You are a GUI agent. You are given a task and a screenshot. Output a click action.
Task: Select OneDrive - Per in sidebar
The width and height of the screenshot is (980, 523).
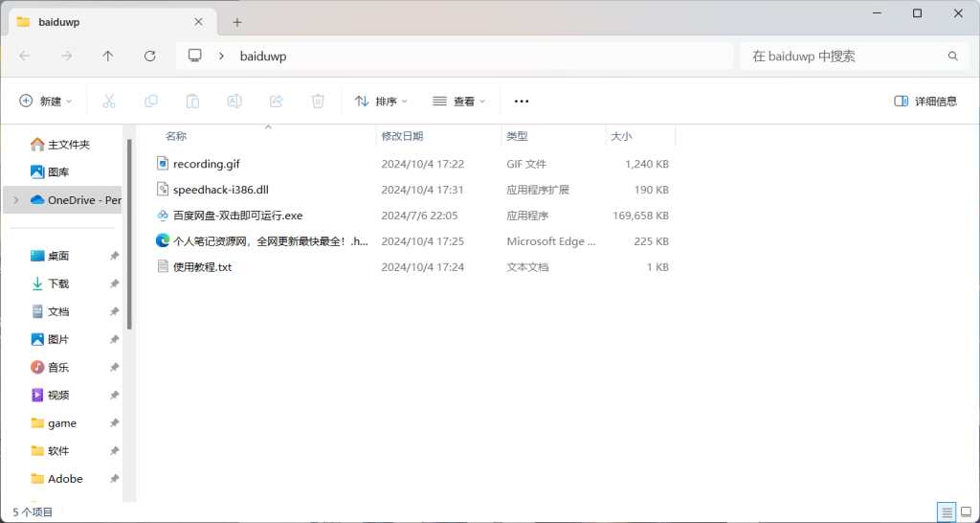tap(62, 200)
